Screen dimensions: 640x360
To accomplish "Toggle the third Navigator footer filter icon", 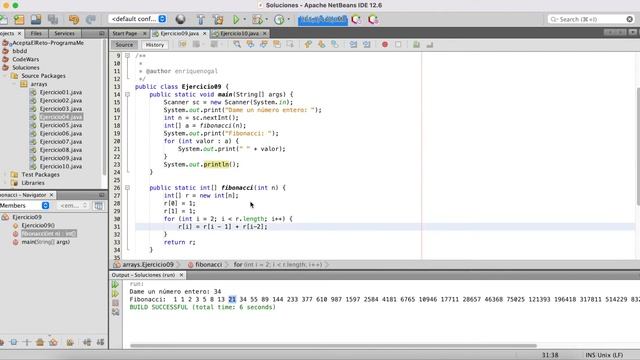I will coord(27,342).
